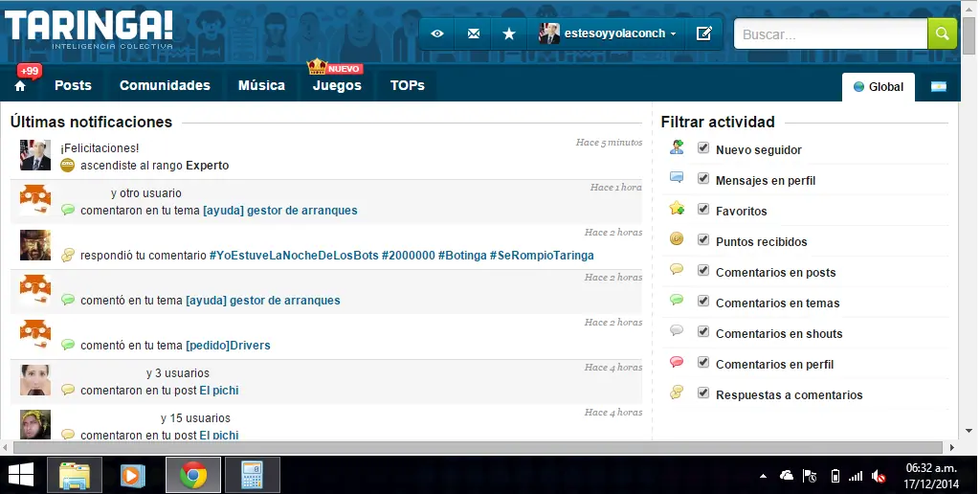Click the Mensajes en perfil filter icon
Viewport: 980px width, 494px height.
(677, 177)
